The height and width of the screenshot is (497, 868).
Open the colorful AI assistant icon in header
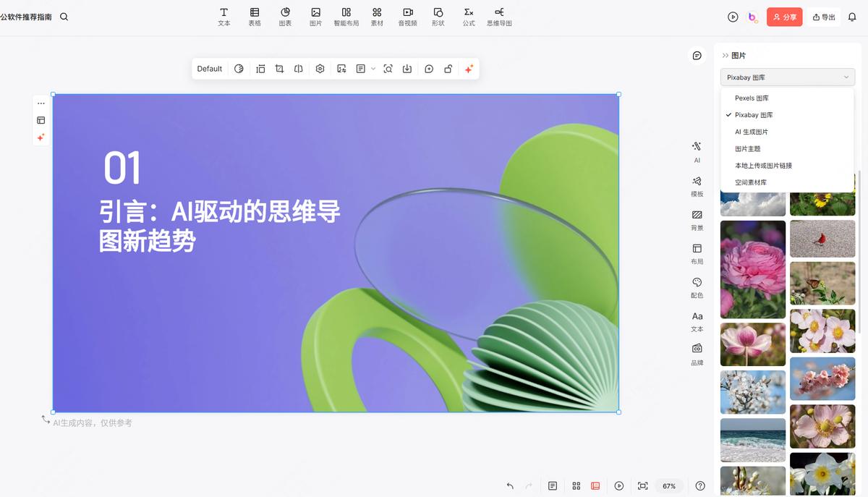tap(752, 17)
